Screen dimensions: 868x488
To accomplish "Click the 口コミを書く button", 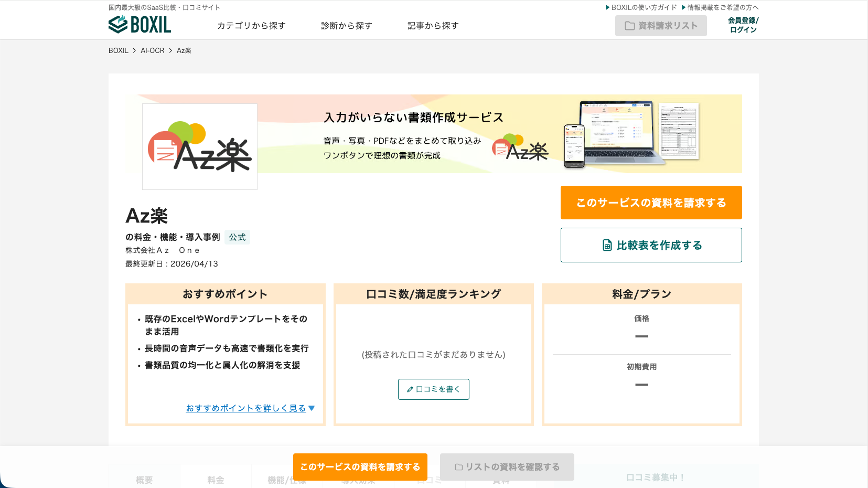I will (434, 389).
